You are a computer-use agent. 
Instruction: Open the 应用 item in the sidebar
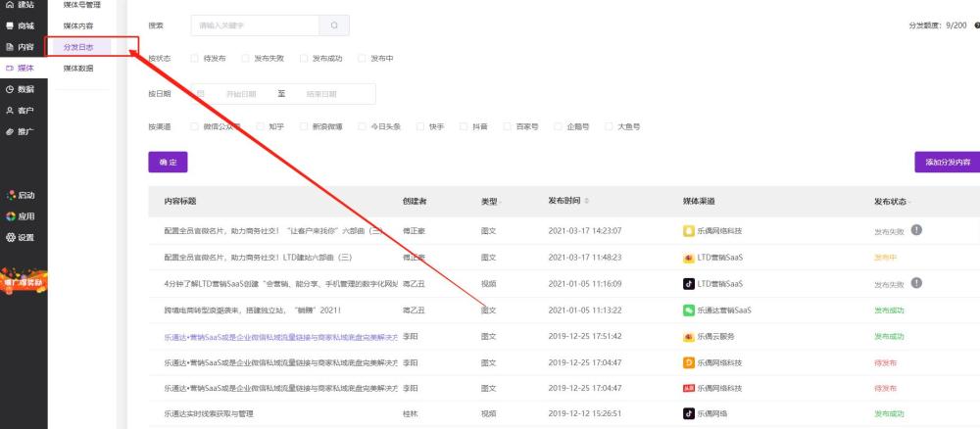click(x=21, y=216)
